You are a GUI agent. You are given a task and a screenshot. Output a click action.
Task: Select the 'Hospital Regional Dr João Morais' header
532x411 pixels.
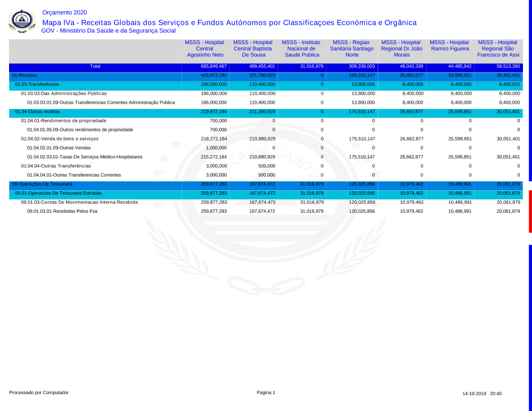402,48
